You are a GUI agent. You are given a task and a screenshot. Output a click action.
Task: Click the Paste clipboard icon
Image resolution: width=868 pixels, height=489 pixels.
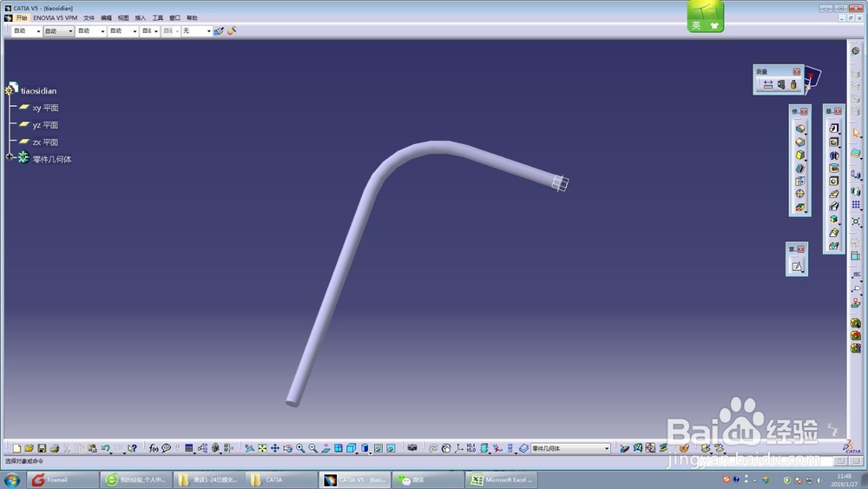pos(93,448)
